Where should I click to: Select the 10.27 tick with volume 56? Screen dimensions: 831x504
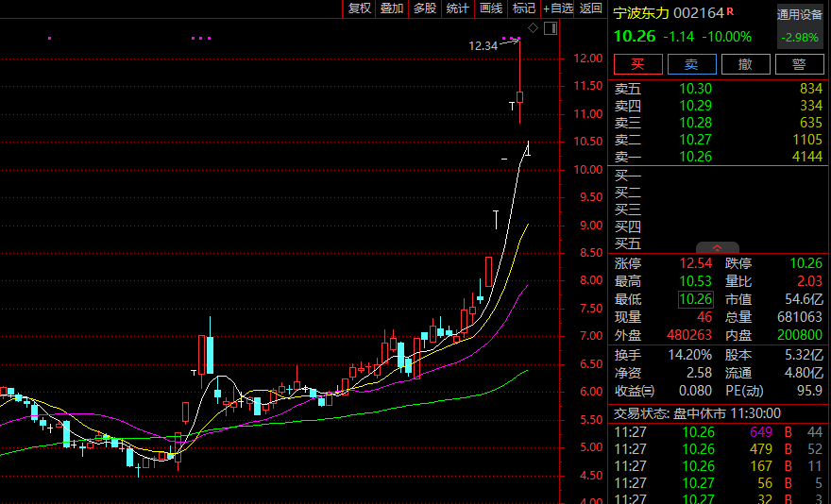(x=718, y=483)
